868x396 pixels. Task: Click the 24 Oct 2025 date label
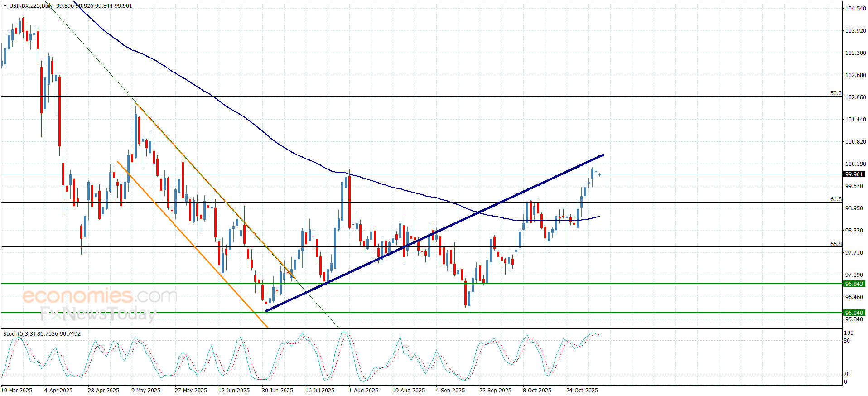[582, 391]
